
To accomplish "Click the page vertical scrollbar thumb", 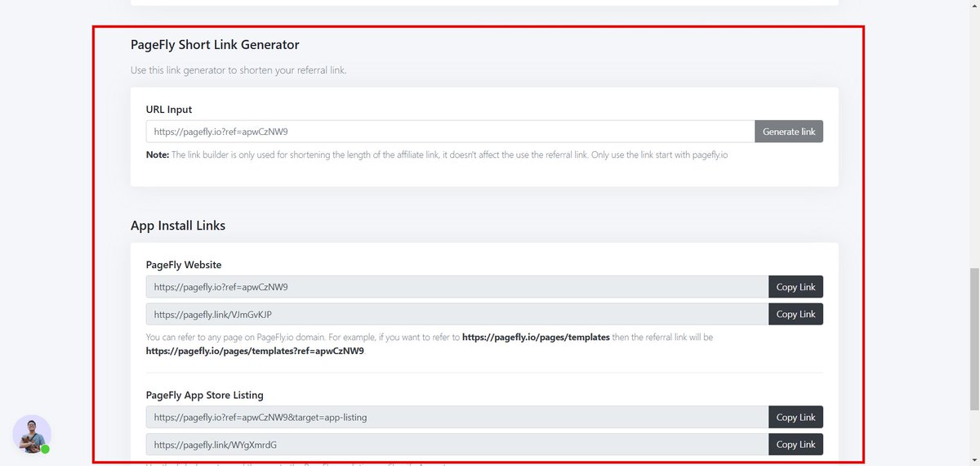I will [x=973, y=338].
